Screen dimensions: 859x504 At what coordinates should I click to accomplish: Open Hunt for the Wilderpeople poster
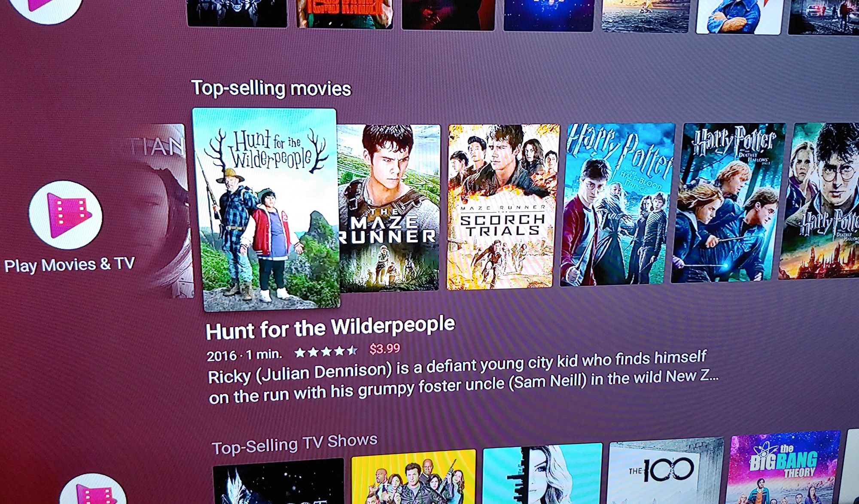pyautogui.click(x=265, y=209)
